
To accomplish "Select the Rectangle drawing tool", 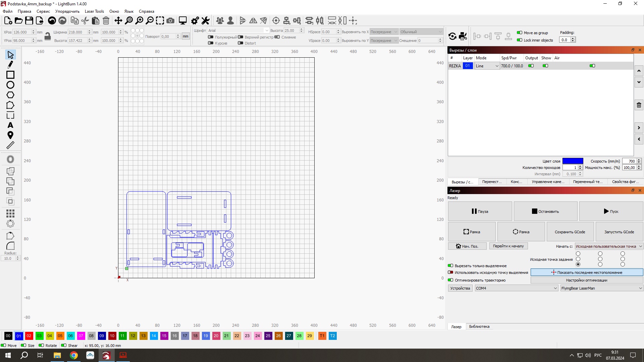I will click(10, 75).
